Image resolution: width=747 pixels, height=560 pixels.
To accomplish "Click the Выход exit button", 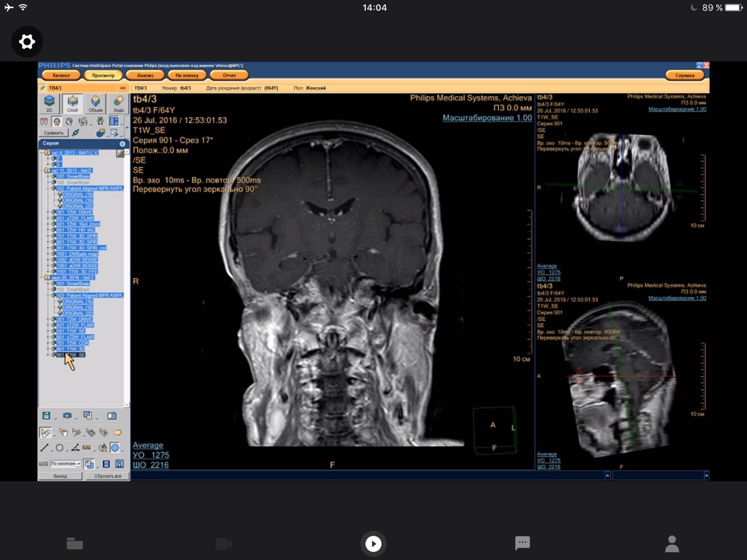I will pos(60,476).
